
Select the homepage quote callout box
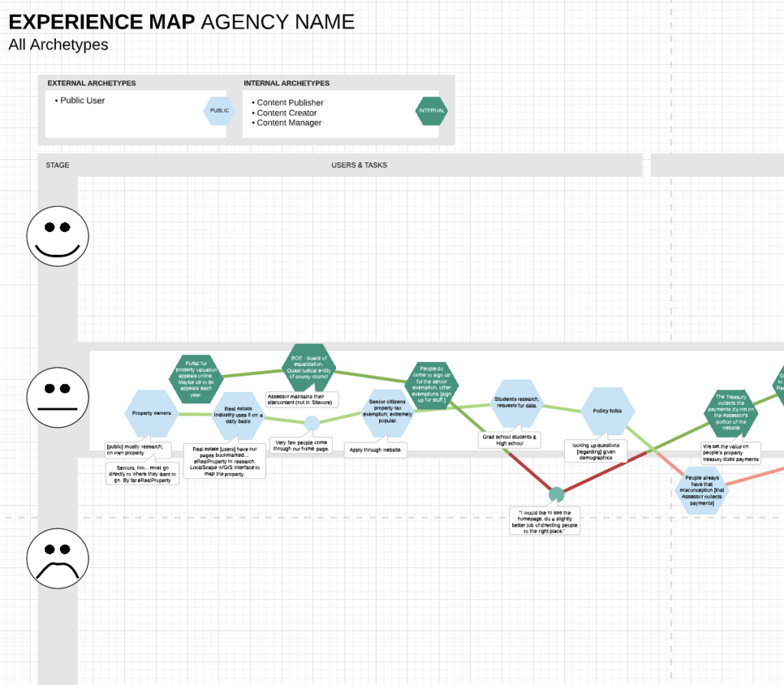[544, 520]
